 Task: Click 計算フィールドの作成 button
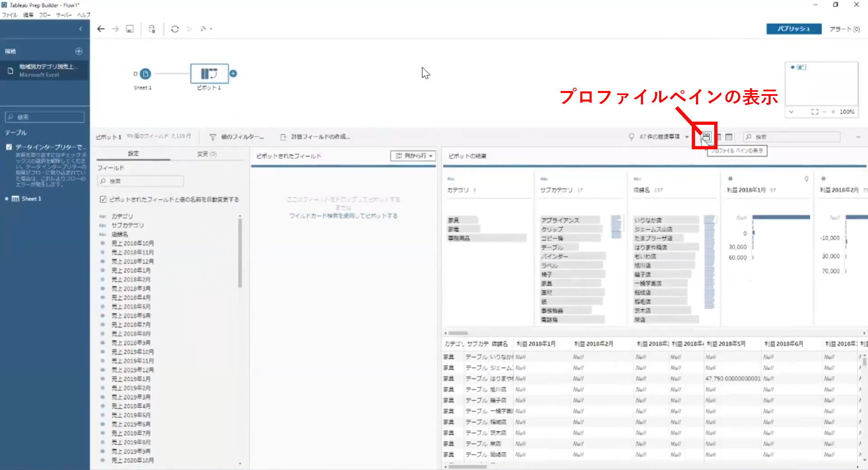point(315,137)
